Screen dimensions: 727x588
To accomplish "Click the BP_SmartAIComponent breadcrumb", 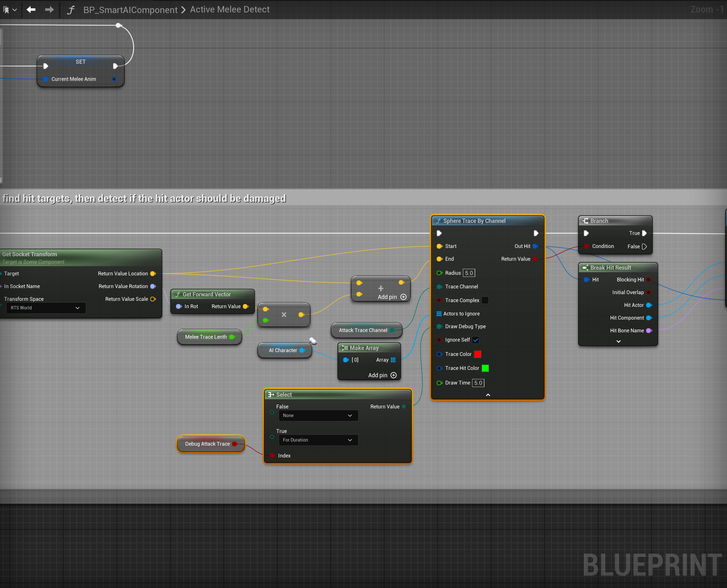I will point(131,10).
